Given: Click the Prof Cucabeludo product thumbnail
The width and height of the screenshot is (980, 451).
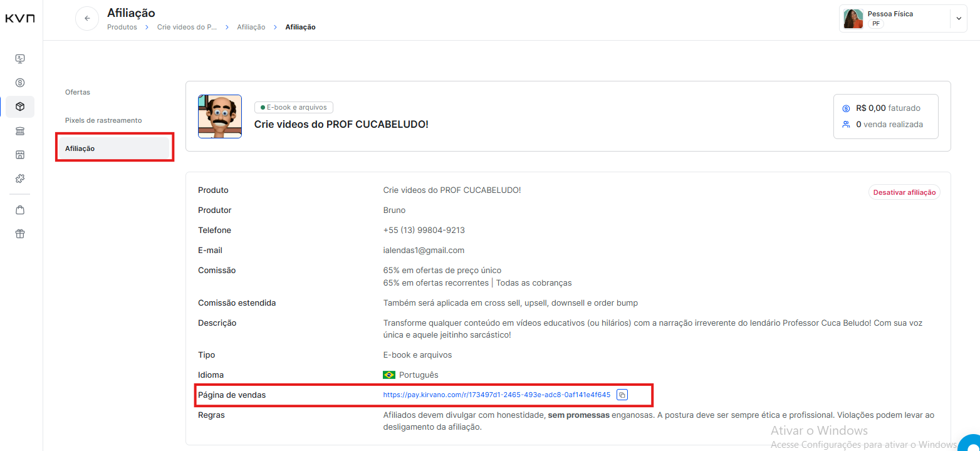Looking at the screenshot, I should pyautogui.click(x=220, y=117).
